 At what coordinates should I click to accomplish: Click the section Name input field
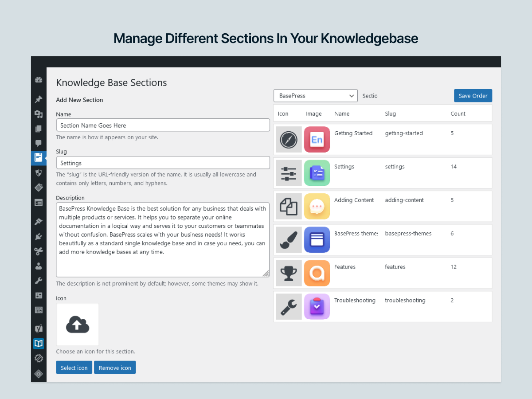tap(163, 125)
